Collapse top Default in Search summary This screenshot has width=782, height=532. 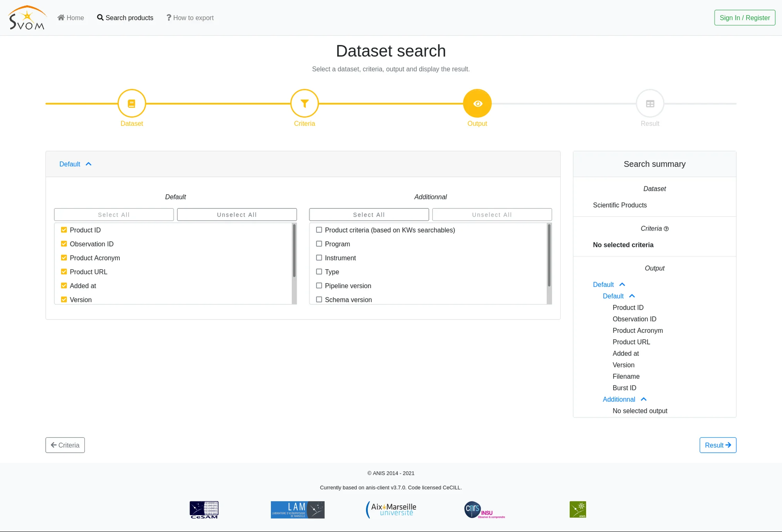[x=609, y=285]
